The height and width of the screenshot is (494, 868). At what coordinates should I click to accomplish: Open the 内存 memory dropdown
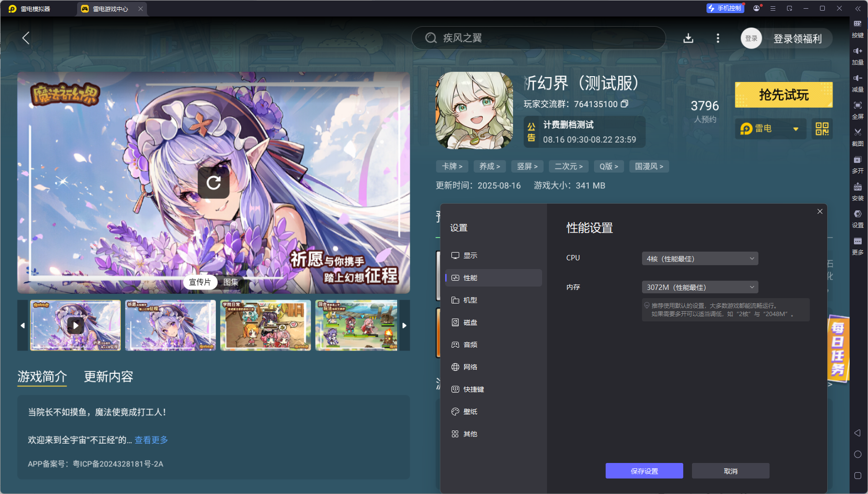pyautogui.click(x=700, y=287)
